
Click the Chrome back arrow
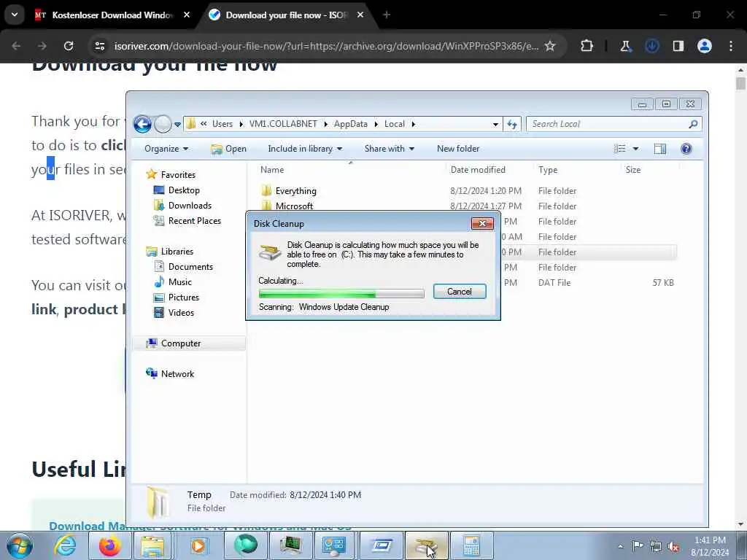click(16, 46)
